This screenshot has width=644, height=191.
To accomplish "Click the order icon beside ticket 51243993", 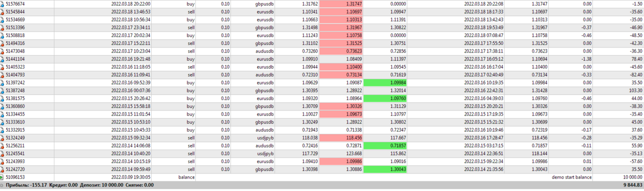I will (x=2, y=161).
